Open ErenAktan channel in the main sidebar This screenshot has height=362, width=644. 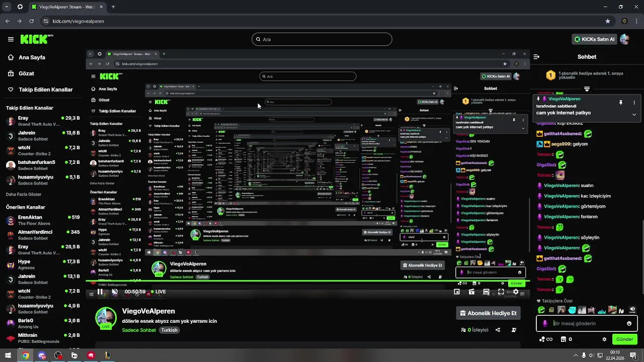coord(43,220)
